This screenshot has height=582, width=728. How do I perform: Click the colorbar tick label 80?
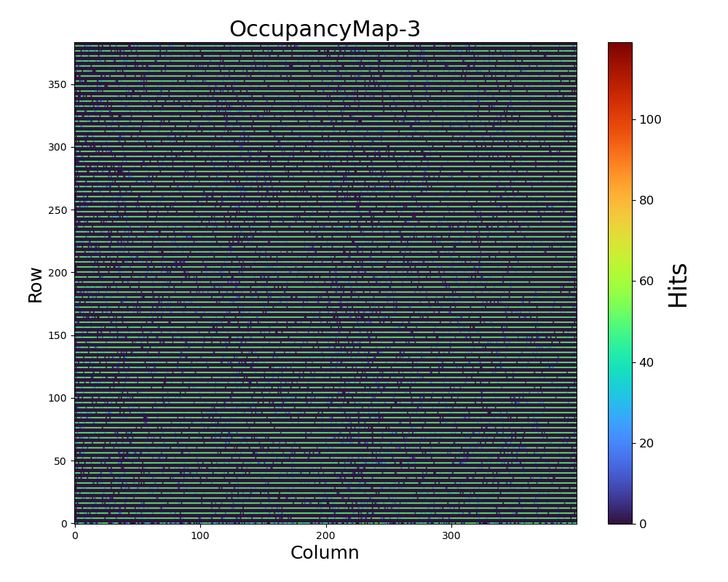647,201
